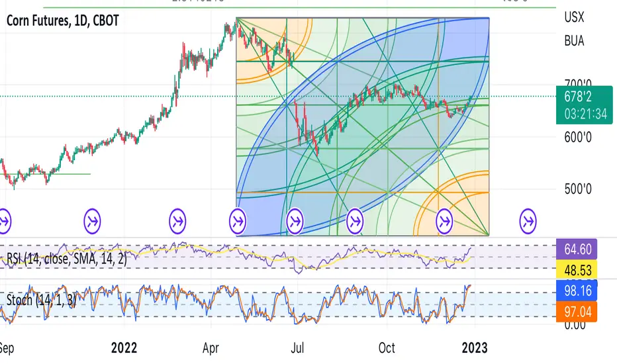Image resolution: width=617 pixels, height=364 pixels.
Task: Open the future event marker right of the Gann box
Action: coord(528,222)
